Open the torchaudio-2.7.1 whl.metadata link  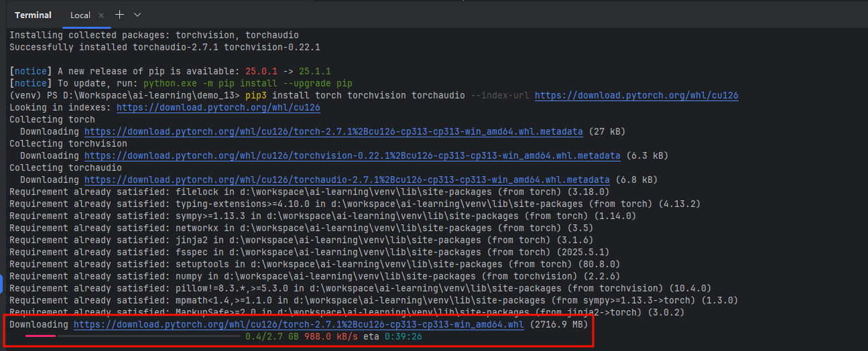pyautogui.click(x=347, y=180)
